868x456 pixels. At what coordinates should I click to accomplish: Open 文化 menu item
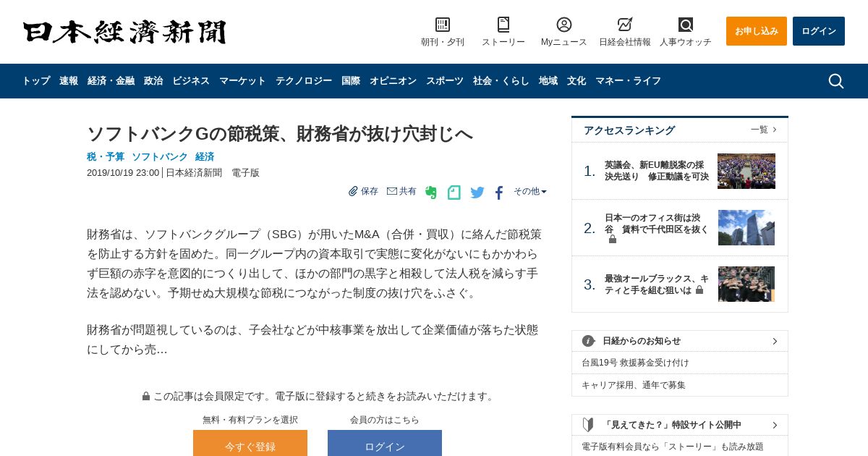tap(576, 81)
